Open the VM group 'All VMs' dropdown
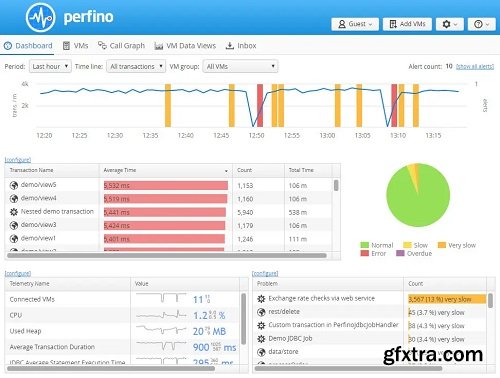The height and width of the screenshot is (378, 500). point(240,66)
